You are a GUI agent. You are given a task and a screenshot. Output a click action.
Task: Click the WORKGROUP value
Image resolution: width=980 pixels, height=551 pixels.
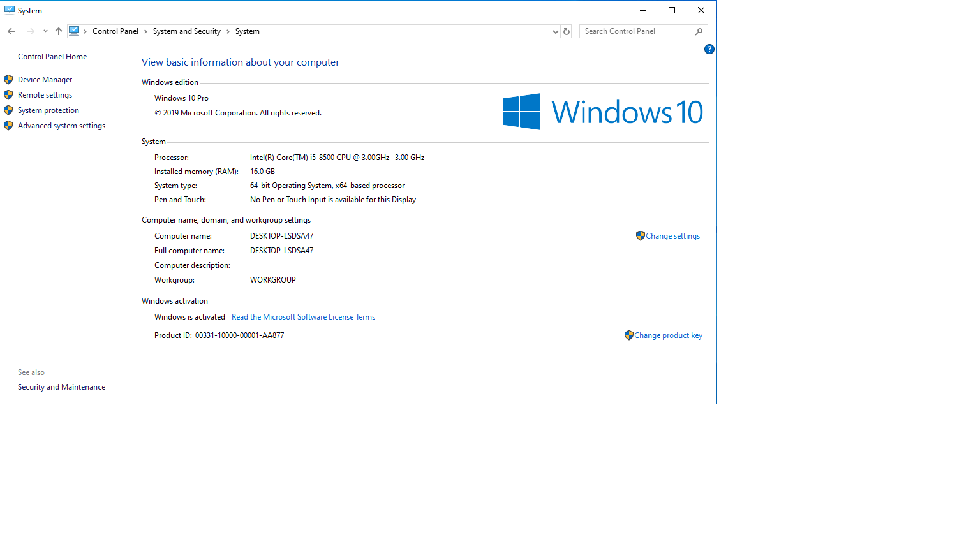[273, 280]
